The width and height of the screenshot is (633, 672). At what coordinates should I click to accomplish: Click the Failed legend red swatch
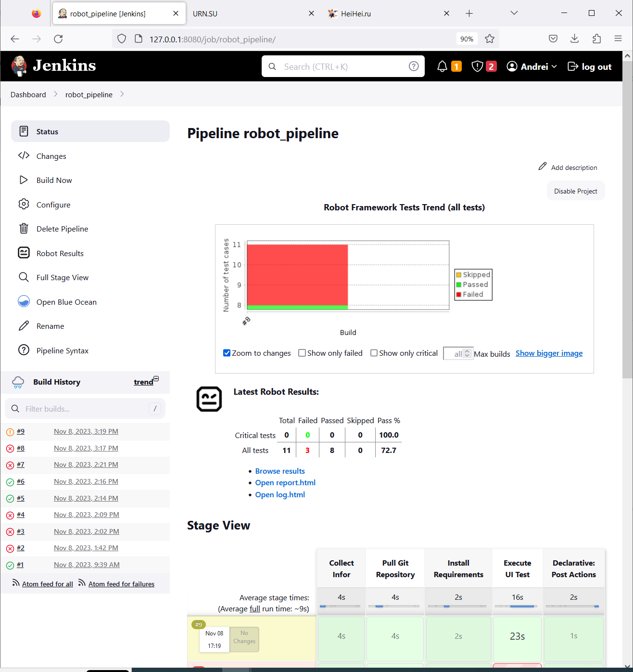point(459,294)
